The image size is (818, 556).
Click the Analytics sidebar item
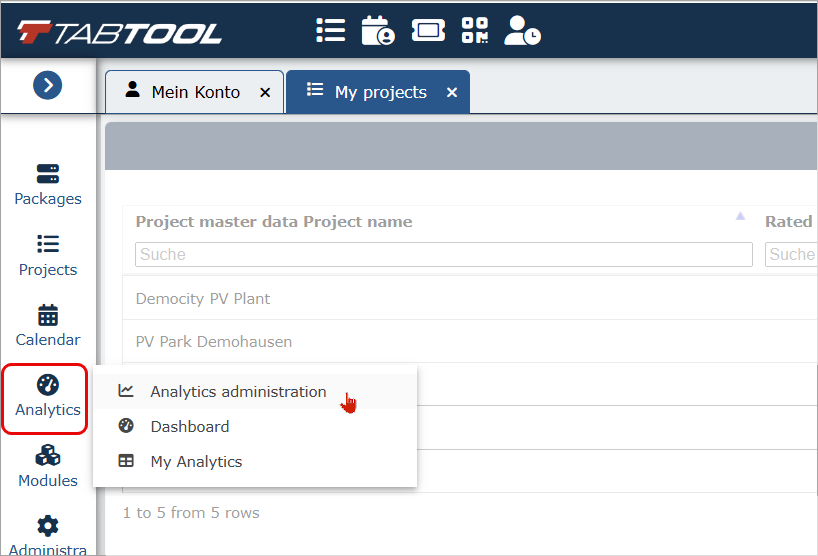(x=48, y=396)
